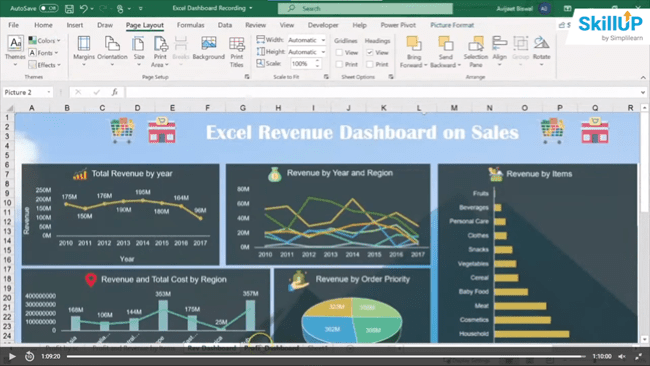Enable Gridlines View checkbox
This screenshot has width=650, height=366.
tap(339, 53)
